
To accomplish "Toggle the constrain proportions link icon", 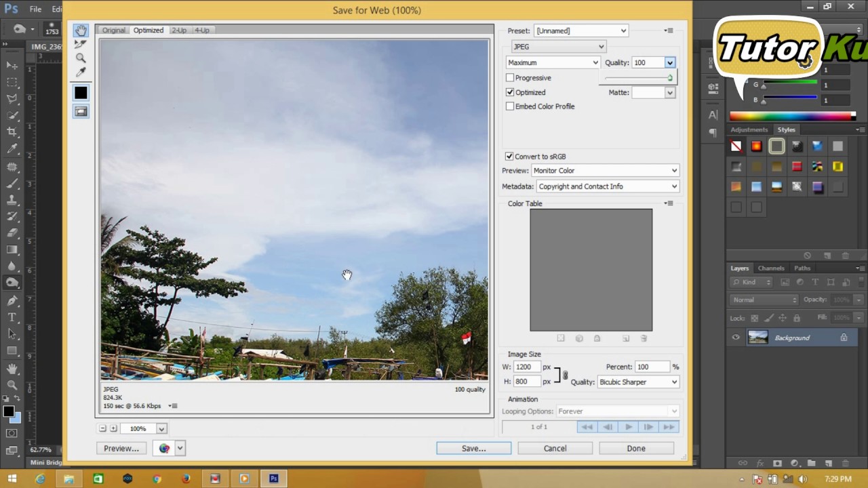I will (x=565, y=375).
